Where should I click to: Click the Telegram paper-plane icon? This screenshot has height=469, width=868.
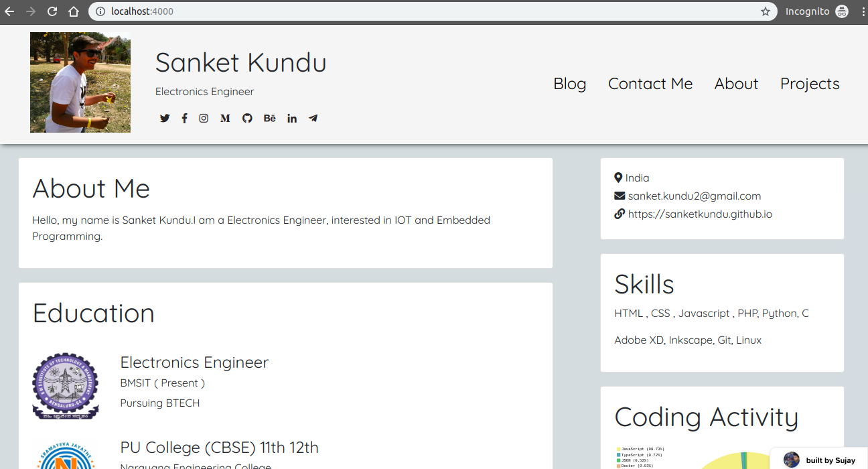coord(313,119)
